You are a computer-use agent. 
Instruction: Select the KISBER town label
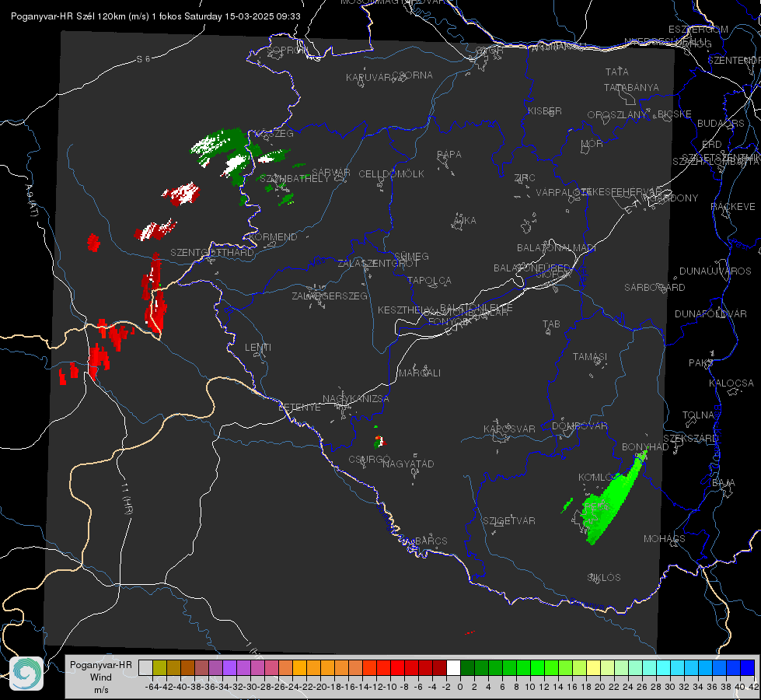pos(545,111)
